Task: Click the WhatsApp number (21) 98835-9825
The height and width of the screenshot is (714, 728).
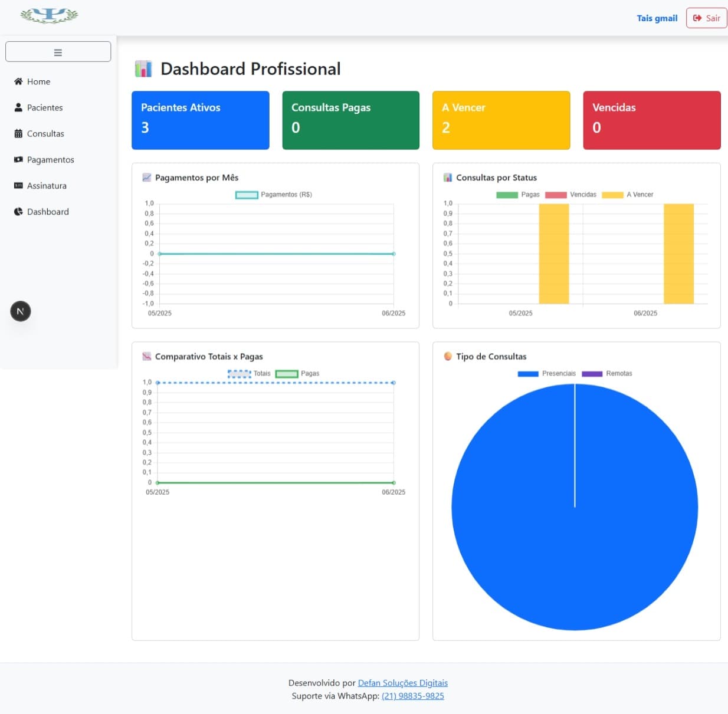Action: tap(413, 696)
